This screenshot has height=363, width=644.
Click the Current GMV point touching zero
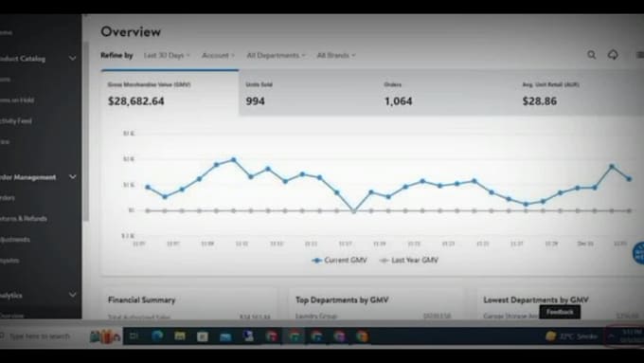click(x=354, y=211)
